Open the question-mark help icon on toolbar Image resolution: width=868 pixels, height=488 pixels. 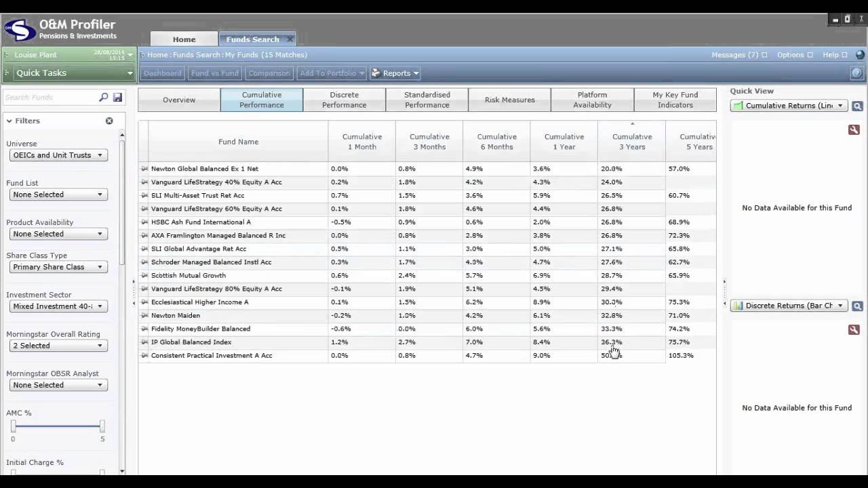click(x=856, y=73)
